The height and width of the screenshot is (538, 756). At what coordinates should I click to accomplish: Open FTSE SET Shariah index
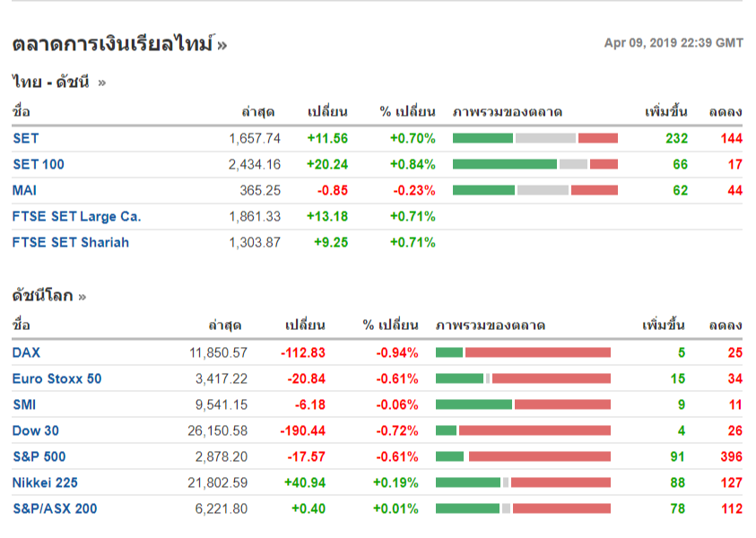tap(70, 242)
